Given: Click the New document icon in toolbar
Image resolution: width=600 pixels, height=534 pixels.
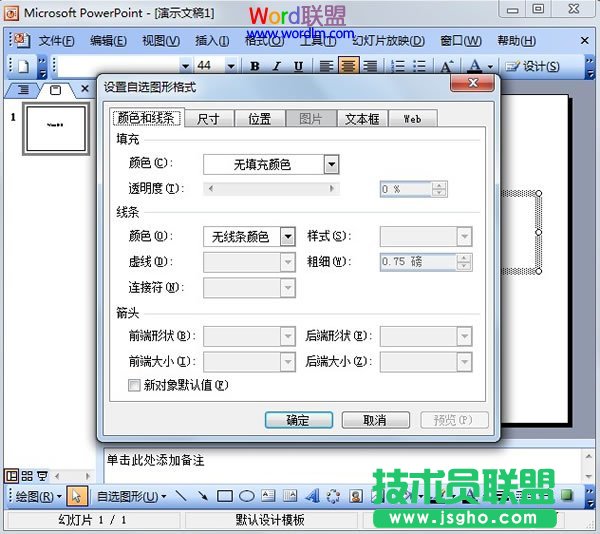Looking at the screenshot, I should click(x=24, y=66).
